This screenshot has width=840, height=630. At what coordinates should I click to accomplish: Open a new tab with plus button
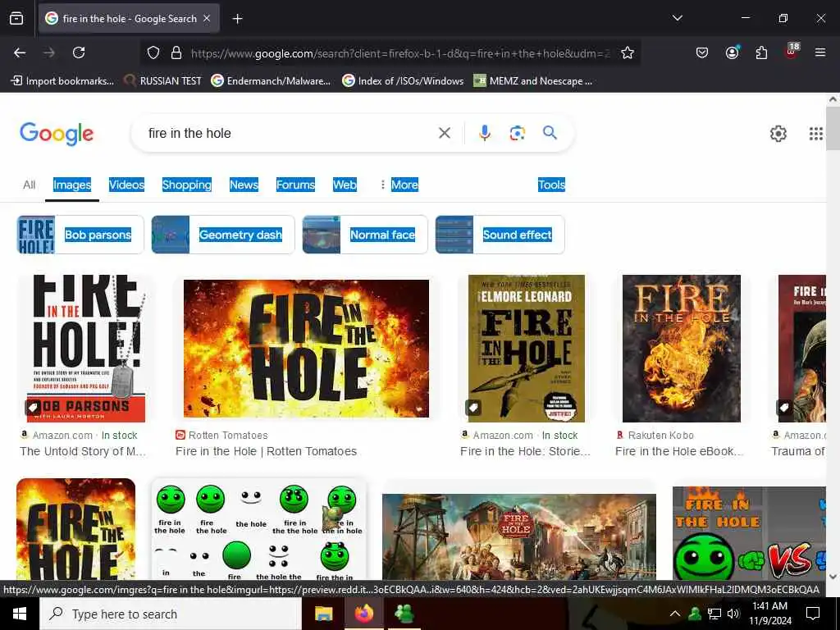237,19
